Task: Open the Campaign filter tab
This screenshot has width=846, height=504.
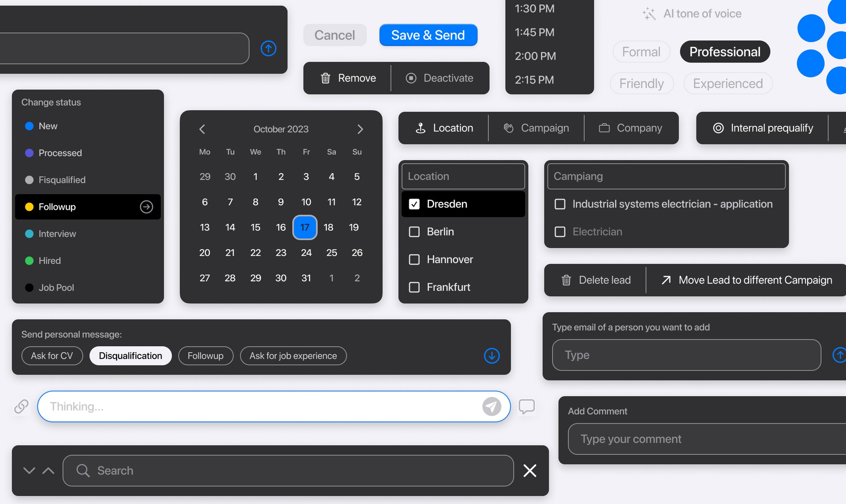Action: [x=536, y=128]
